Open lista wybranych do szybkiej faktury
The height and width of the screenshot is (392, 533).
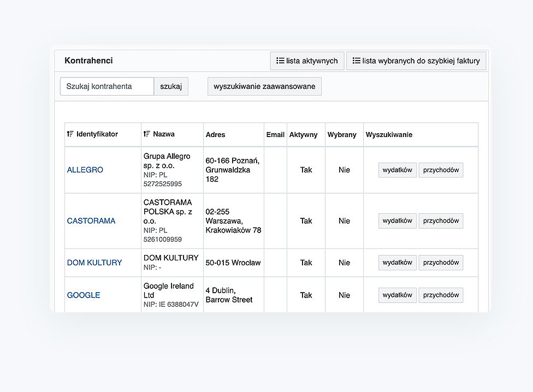[x=416, y=61]
